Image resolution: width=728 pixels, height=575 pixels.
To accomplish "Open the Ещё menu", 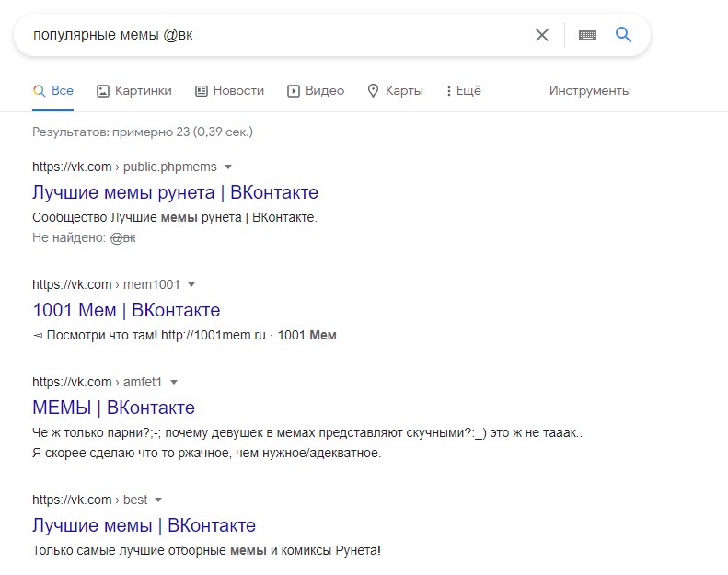I will pos(464,90).
